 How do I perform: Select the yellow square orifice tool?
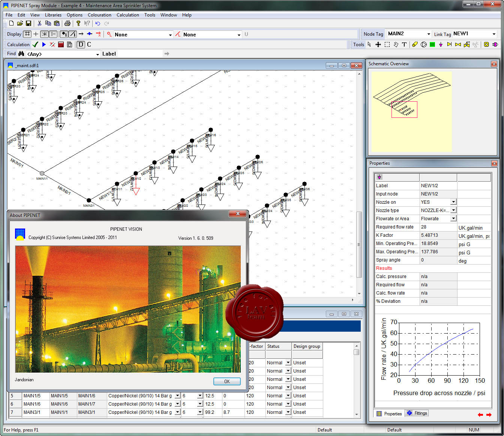click(486, 44)
